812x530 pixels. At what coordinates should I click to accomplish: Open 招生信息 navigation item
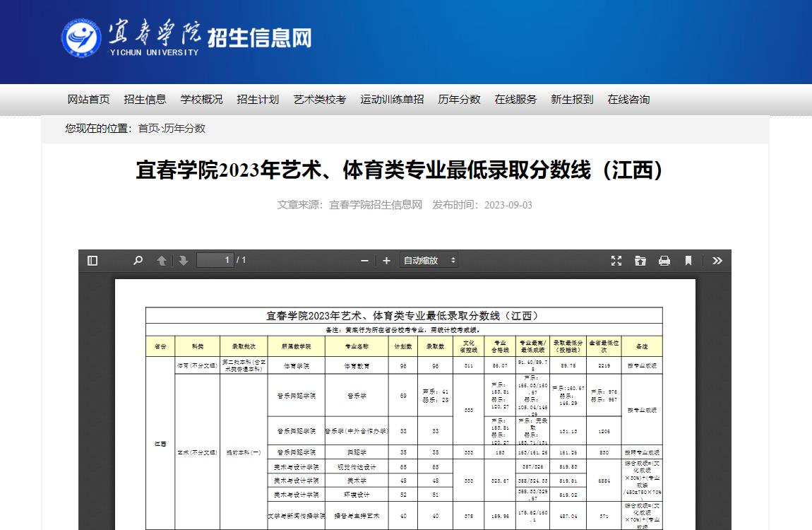coord(145,100)
